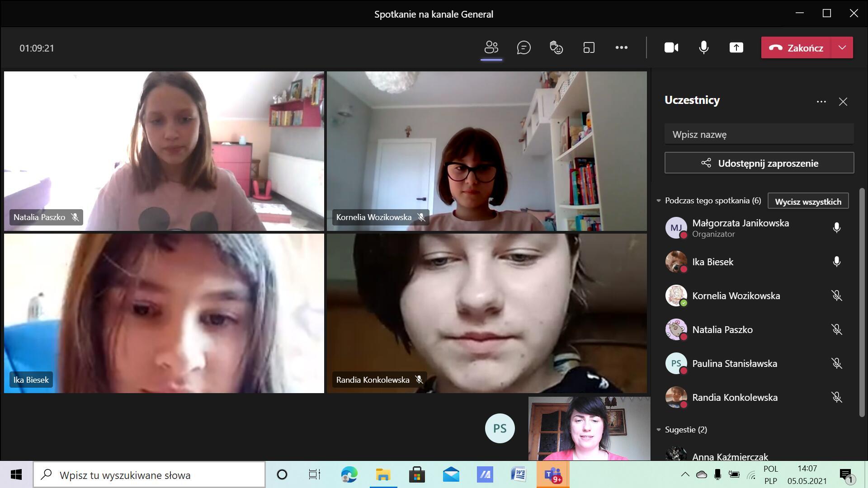Click Ika Biesek's video tile

[164, 313]
